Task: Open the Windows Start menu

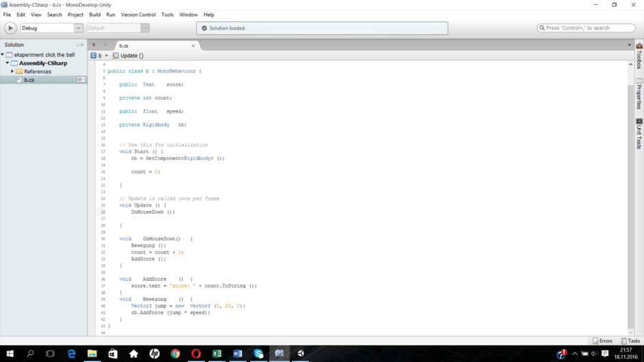Action: click(10, 353)
